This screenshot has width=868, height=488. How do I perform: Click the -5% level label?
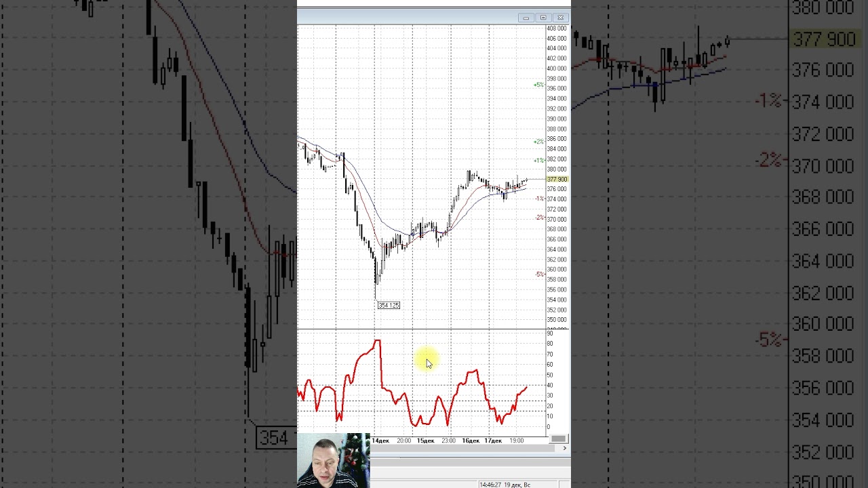[539, 274]
